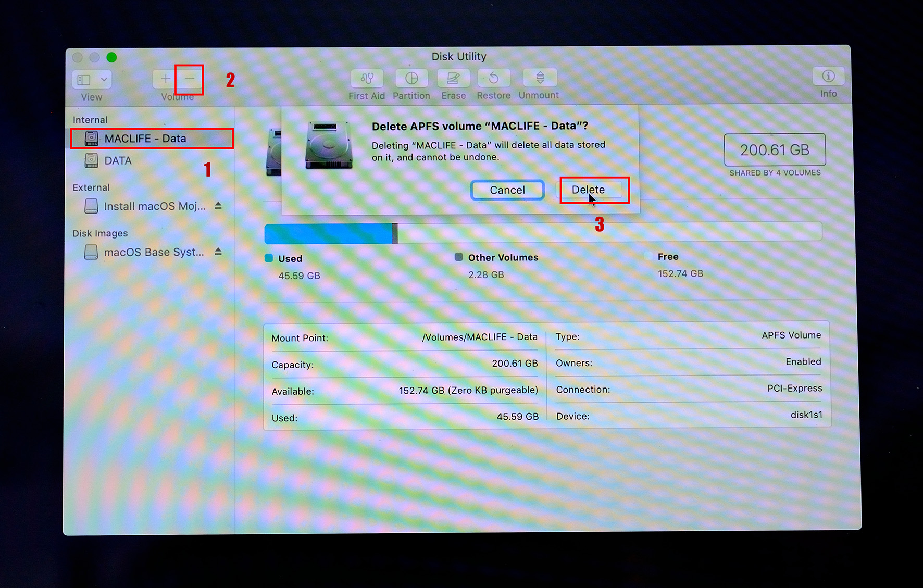Select macOS Base System under Disk Images
This screenshot has width=923, height=588.
154,252
